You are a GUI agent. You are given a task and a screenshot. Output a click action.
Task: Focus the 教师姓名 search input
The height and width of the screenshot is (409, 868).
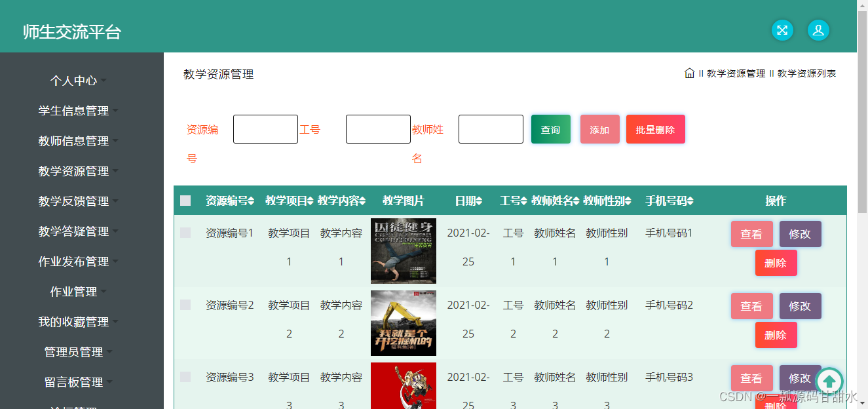(x=491, y=129)
